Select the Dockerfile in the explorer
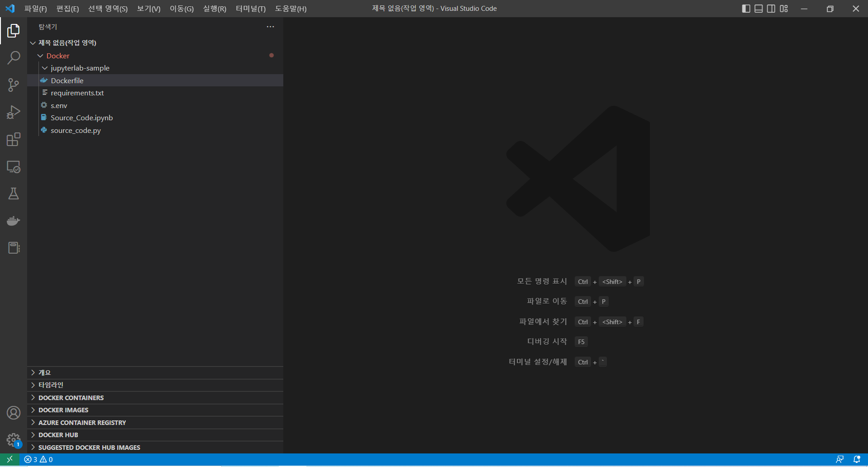This screenshot has height=467, width=868. pyautogui.click(x=67, y=80)
